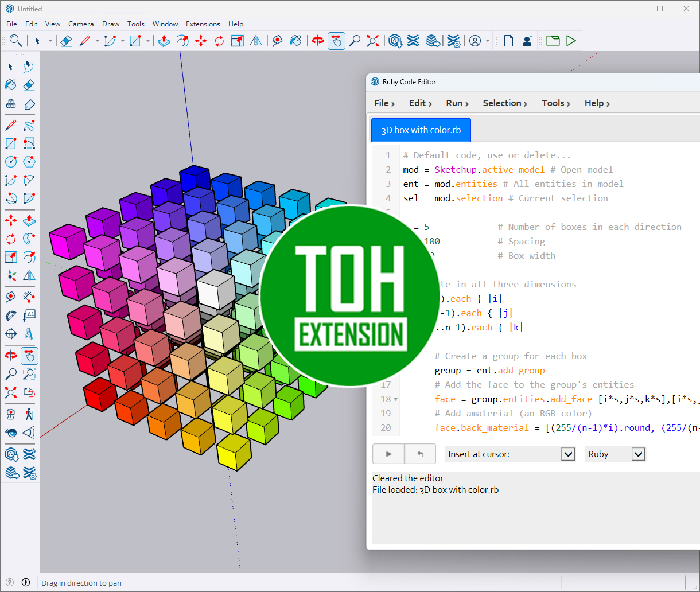700x592 pixels.
Task: Click code line 2 'mod = Sketchup.active_model'
Action: pos(508,170)
